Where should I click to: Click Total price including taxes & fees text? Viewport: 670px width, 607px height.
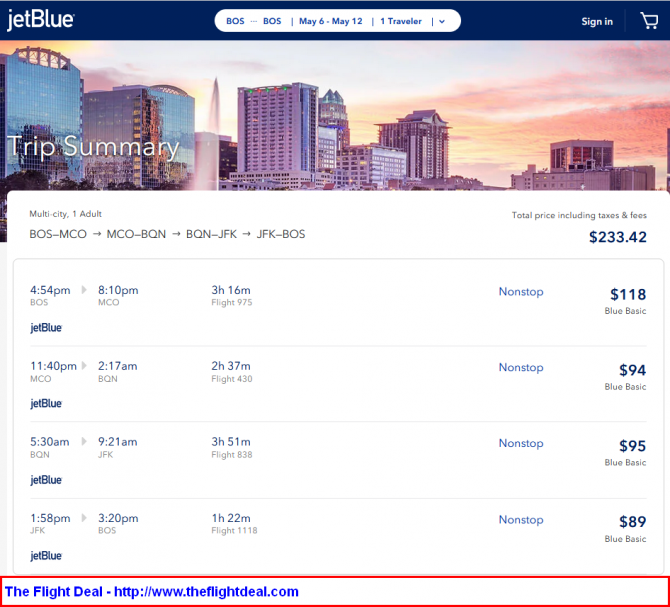579,215
